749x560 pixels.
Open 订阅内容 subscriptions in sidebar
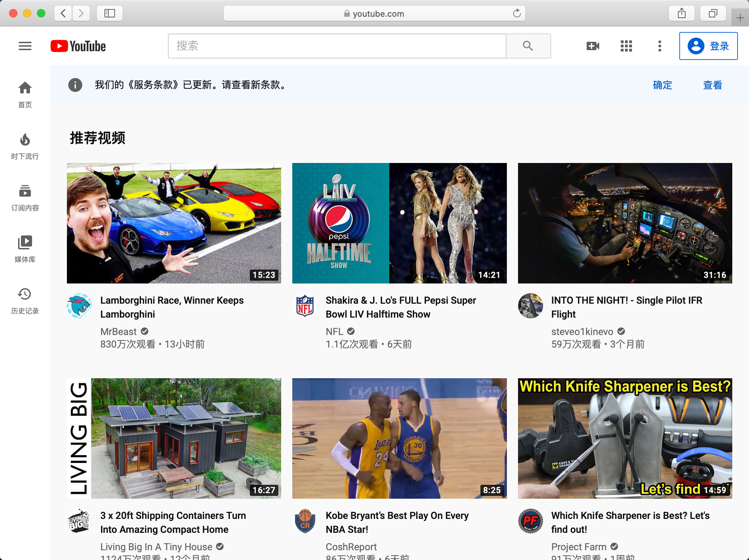[25, 198]
